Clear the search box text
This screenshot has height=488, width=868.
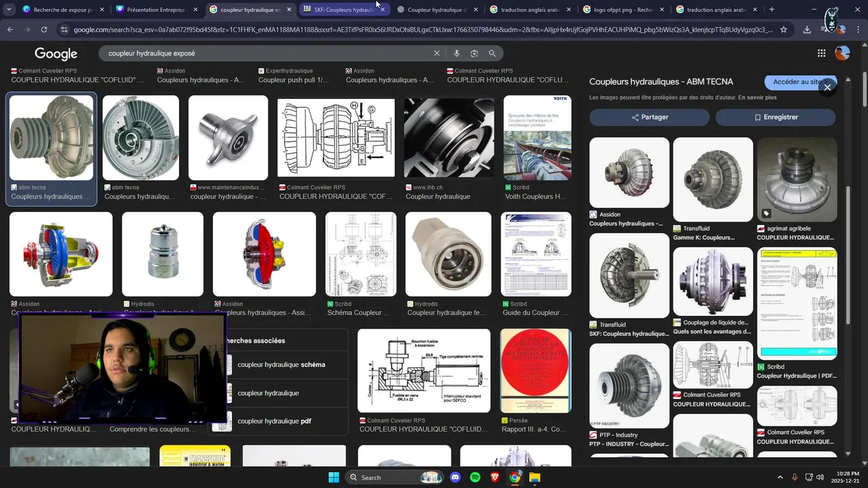click(437, 54)
